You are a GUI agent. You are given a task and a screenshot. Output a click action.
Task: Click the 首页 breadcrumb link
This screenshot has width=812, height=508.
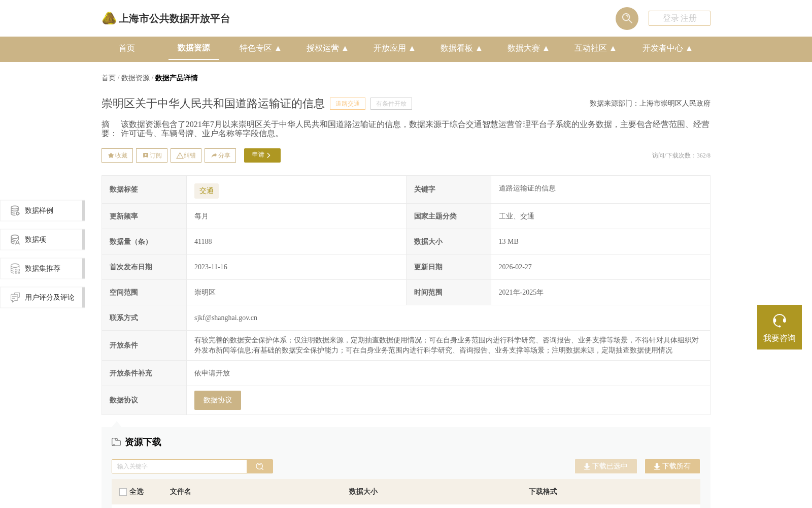(x=109, y=78)
